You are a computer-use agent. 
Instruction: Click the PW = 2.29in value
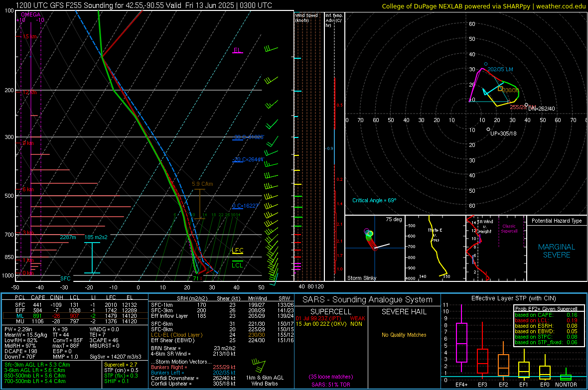pyautogui.click(x=18, y=329)
